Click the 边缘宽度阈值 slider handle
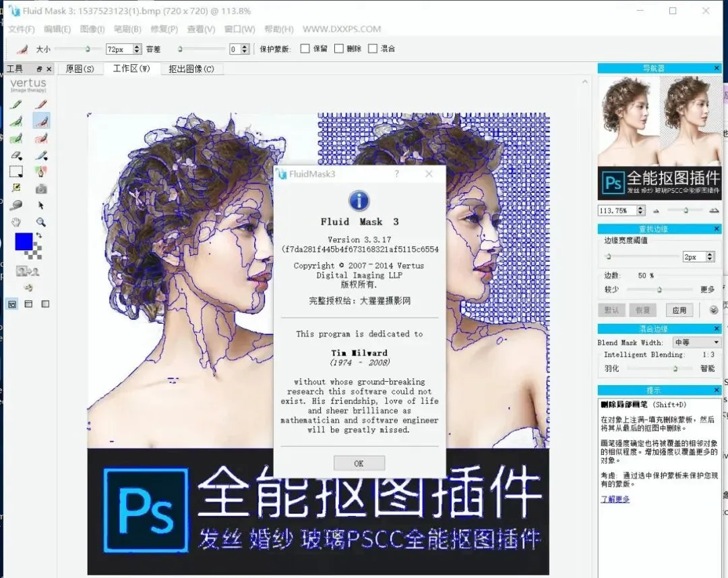This screenshot has height=578, width=728. [608, 256]
